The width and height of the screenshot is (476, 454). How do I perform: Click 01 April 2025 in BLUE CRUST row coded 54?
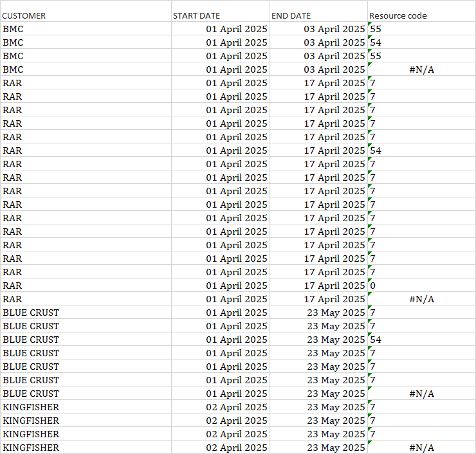click(x=221, y=340)
